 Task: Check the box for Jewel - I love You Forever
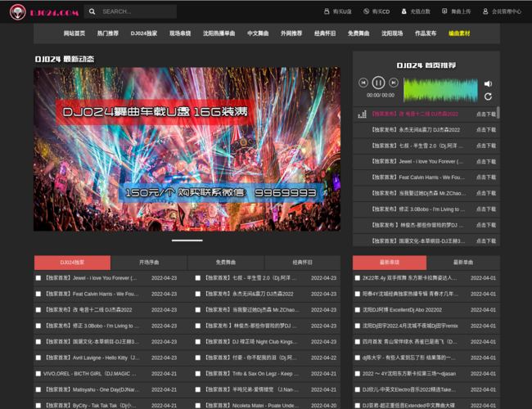coord(38,278)
